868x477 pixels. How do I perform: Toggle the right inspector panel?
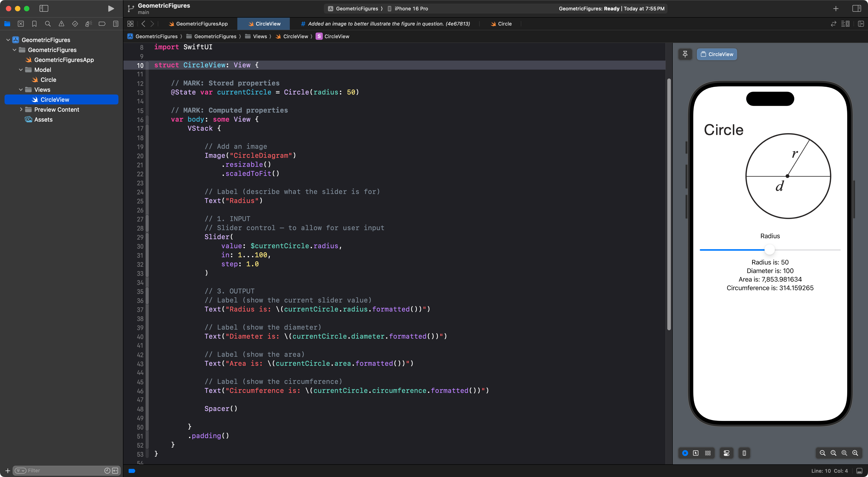pos(856,8)
